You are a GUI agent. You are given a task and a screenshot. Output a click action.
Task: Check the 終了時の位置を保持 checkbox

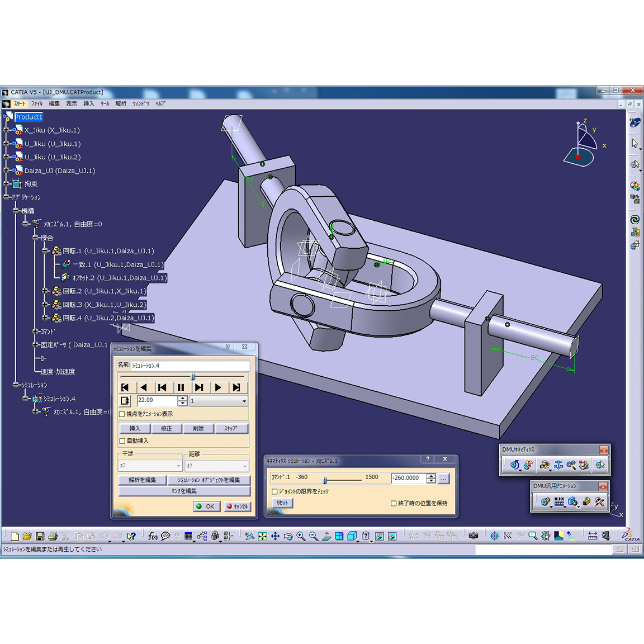click(394, 503)
